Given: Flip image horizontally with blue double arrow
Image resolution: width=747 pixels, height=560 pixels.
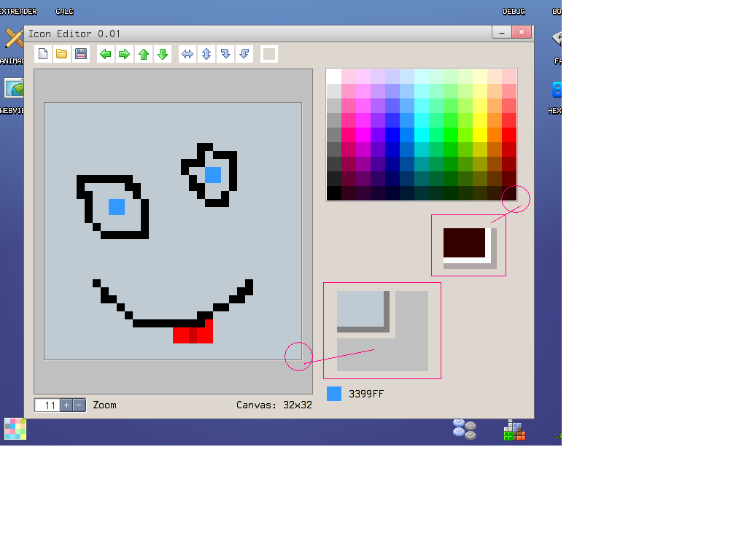Looking at the screenshot, I should click(x=187, y=54).
